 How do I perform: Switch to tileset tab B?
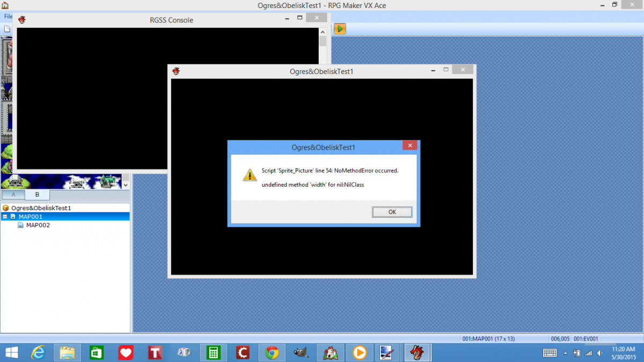coord(37,195)
